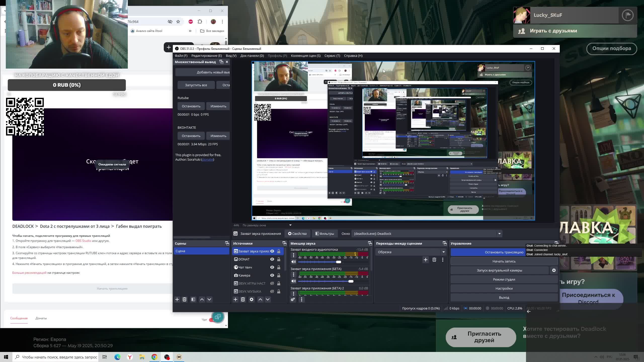Click Запустить все button
The height and width of the screenshot is (362, 644).
196,85
